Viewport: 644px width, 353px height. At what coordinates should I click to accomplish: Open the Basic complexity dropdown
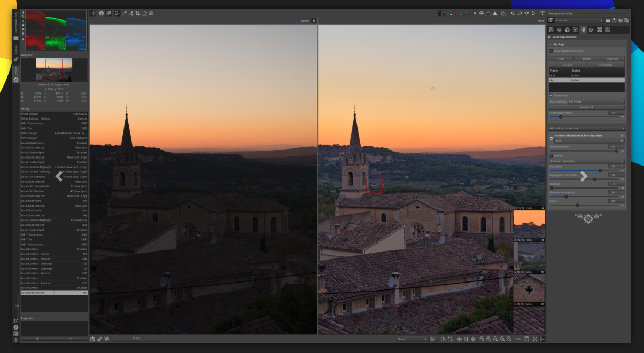click(588, 141)
